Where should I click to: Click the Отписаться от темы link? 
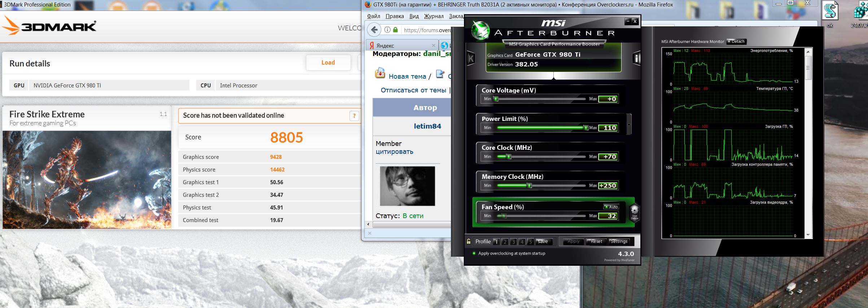tap(413, 90)
